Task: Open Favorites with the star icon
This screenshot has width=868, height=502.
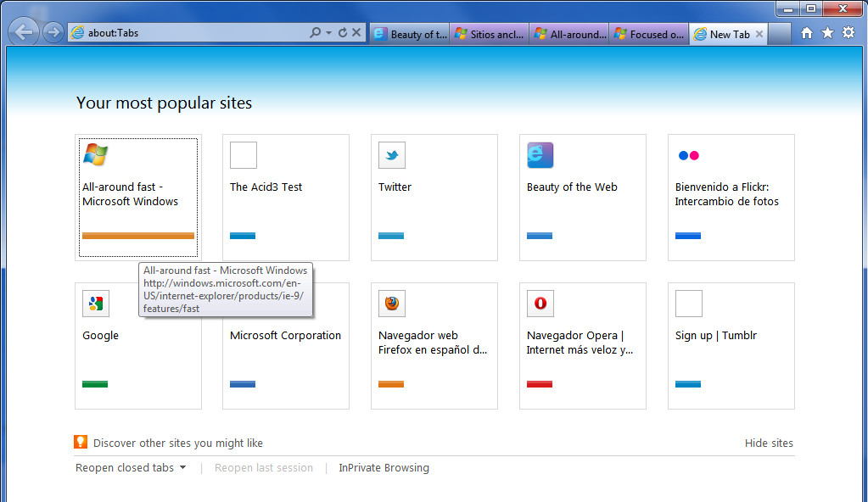Action: 827,33
